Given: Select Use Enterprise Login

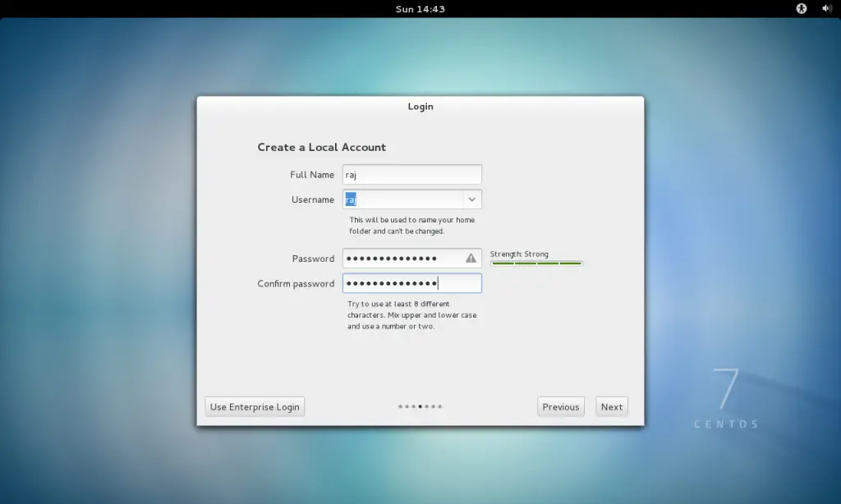Looking at the screenshot, I should 254,405.
